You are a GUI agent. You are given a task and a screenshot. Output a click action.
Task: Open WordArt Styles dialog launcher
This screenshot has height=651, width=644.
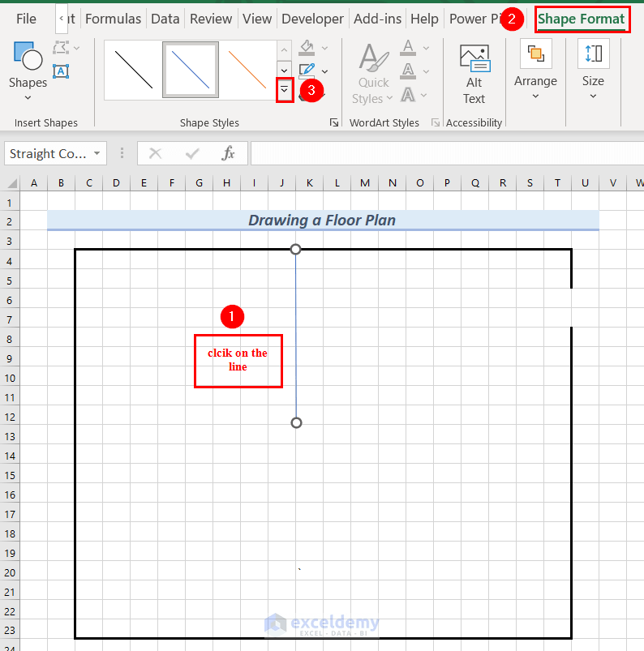coord(436,122)
